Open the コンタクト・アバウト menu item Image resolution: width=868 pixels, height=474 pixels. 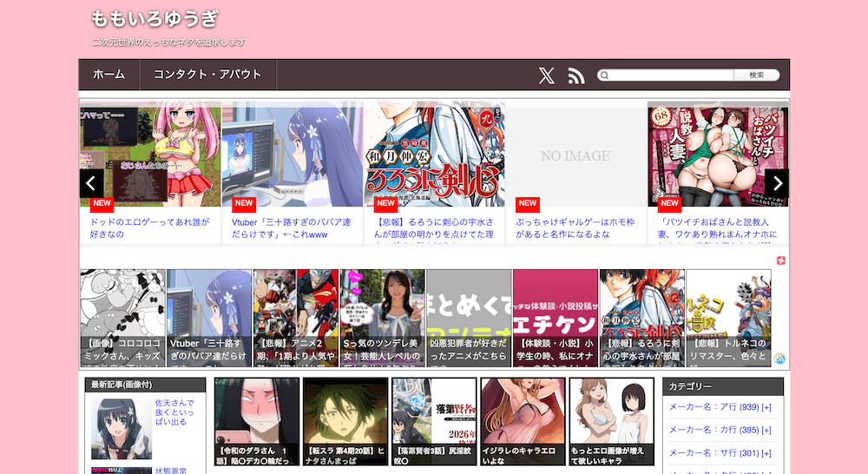(207, 74)
